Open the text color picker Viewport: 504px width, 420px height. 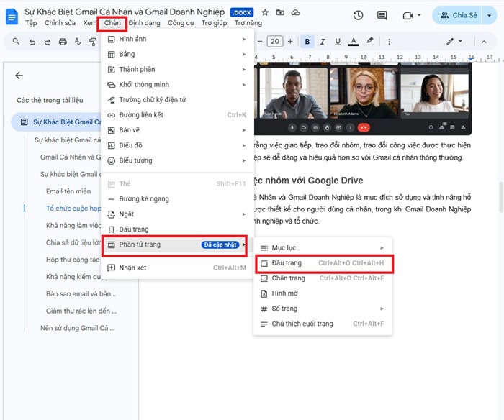pyautogui.click(x=354, y=42)
